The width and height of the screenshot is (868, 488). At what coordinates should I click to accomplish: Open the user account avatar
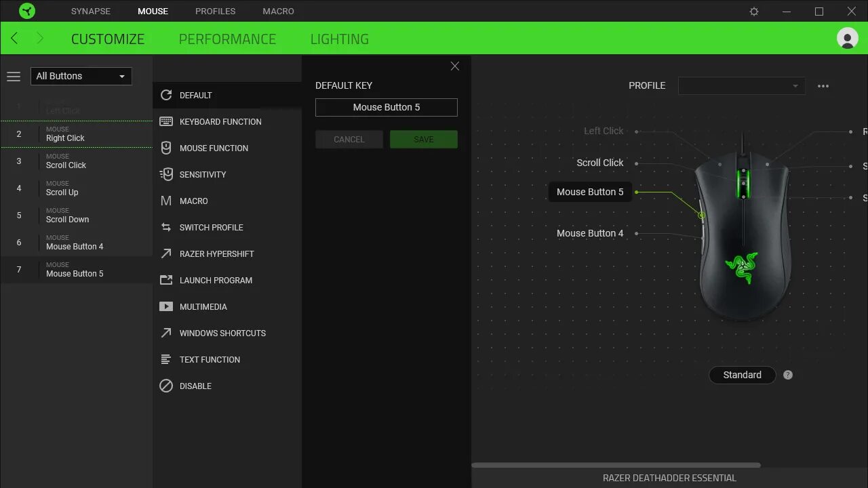[848, 38]
